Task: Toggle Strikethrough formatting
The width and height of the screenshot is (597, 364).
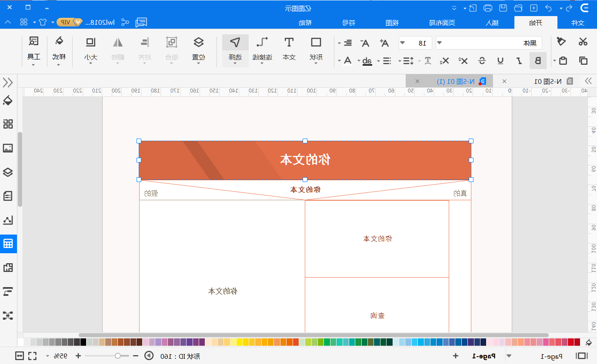Action: pyautogui.click(x=482, y=60)
